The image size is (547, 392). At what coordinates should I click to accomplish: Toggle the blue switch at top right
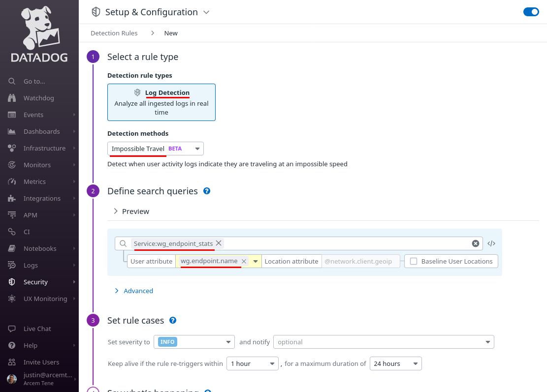click(531, 12)
